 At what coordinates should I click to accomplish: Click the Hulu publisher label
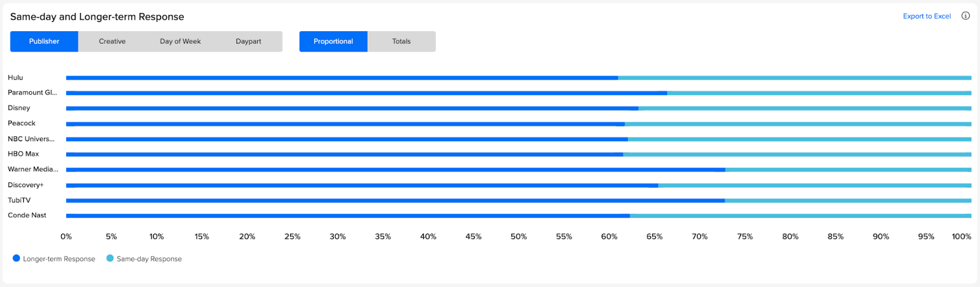click(x=15, y=77)
